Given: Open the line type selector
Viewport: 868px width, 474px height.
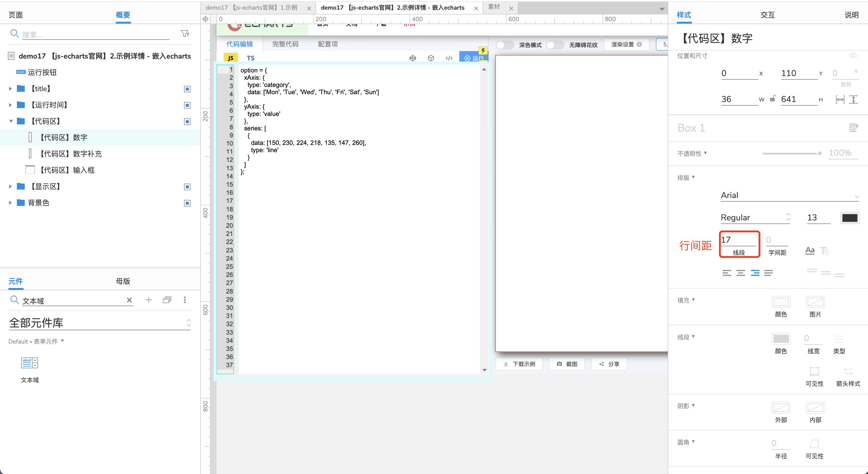Looking at the screenshot, I should coord(839,339).
